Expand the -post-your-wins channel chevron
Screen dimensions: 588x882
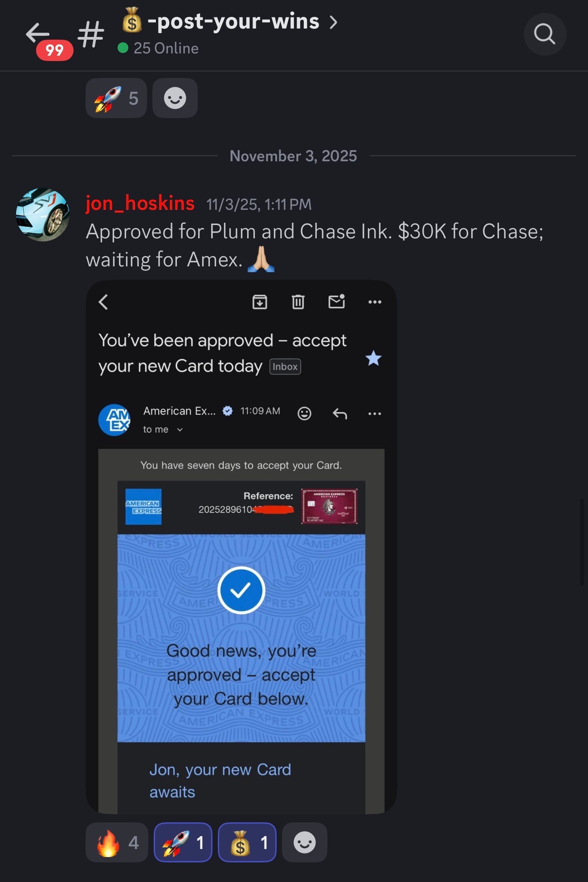(333, 22)
